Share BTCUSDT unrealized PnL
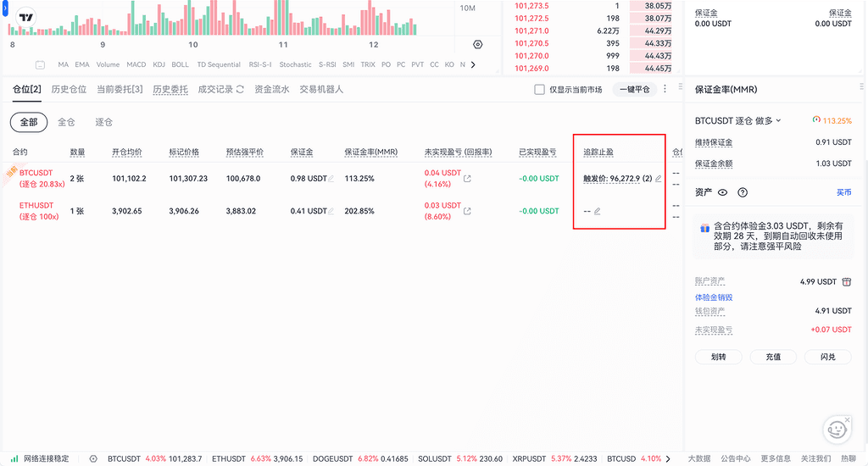The width and height of the screenshot is (868, 466). coord(468,179)
